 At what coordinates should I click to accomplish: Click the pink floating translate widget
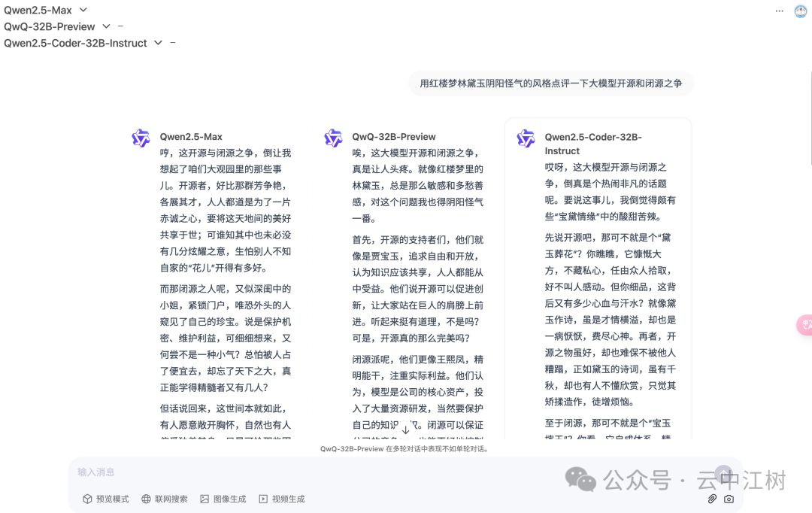[804, 325]
